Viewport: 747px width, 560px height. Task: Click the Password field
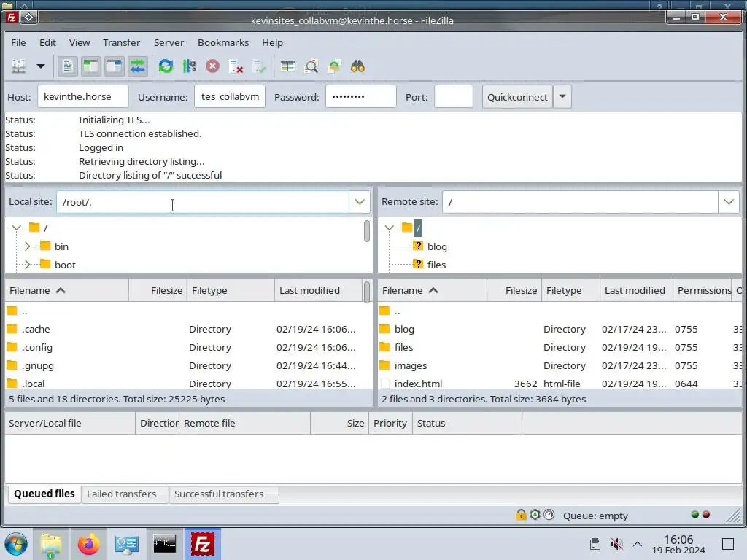click(x=360, y=97)
